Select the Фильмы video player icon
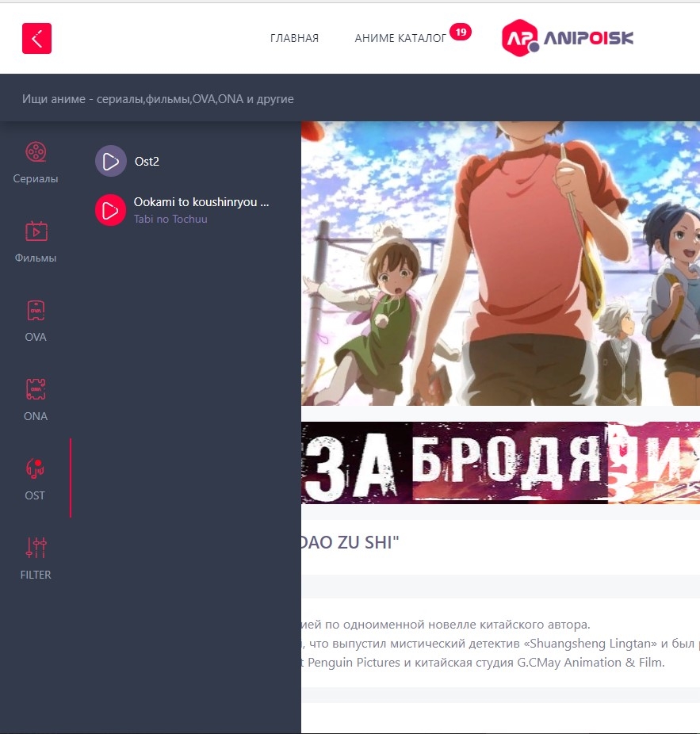The height and width of the screenshot is (734, 700). 36,231
